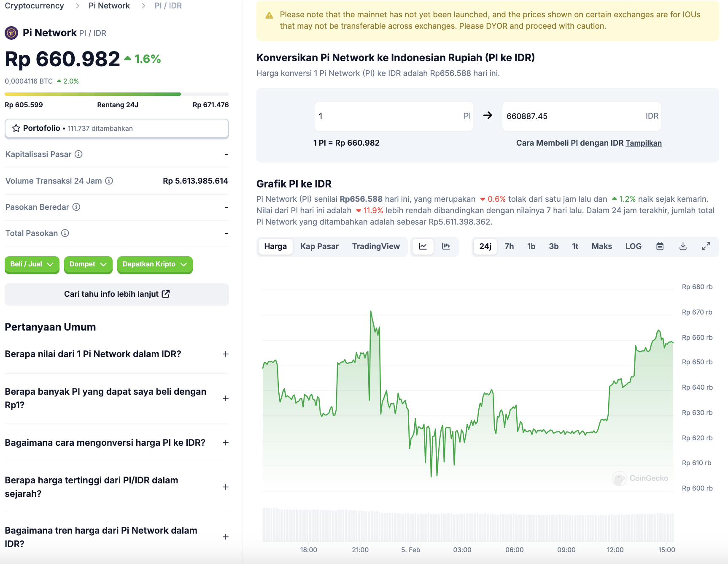728x564 pixels.
Task: Select the line chart view icon
Action: [x=423, y=247]
